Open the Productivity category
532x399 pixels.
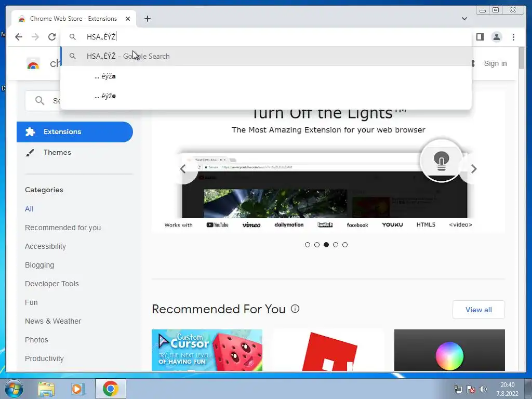pyautogui.click(x=45, y=358)
